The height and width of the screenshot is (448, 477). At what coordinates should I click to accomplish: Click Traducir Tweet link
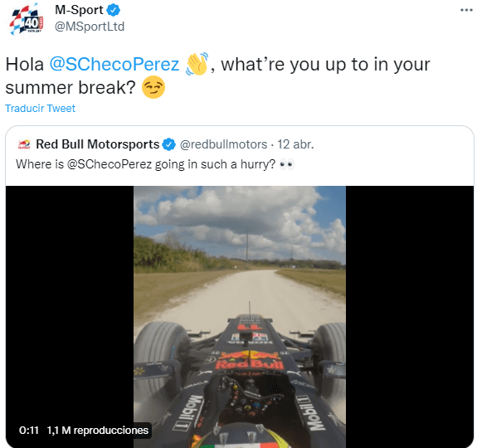click(40, 109)
